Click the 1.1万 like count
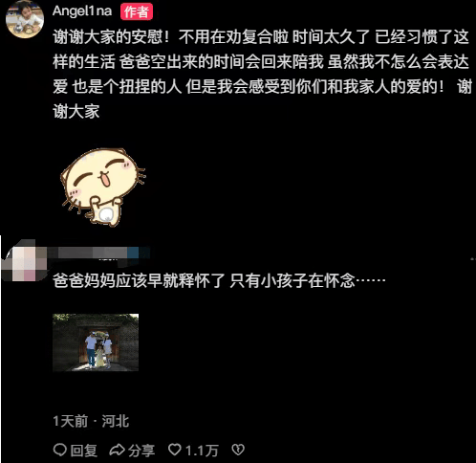The height and width of the screenshot is (463, 476). point(202,451)
